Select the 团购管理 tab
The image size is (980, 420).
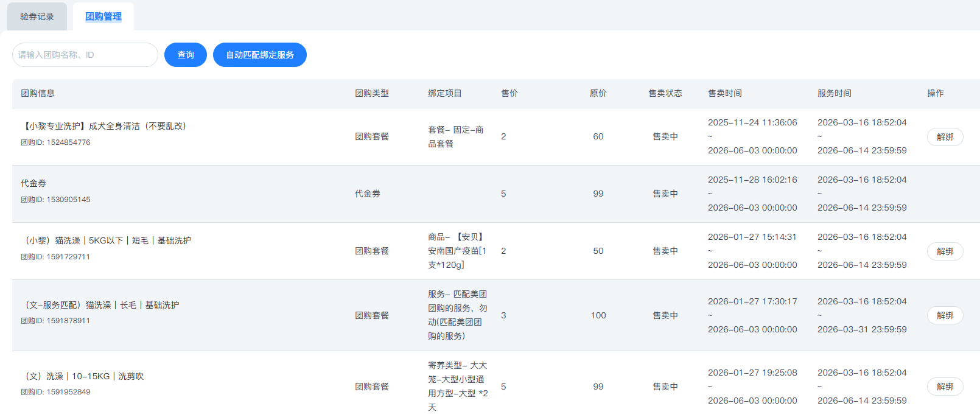(x=103, y=16)
